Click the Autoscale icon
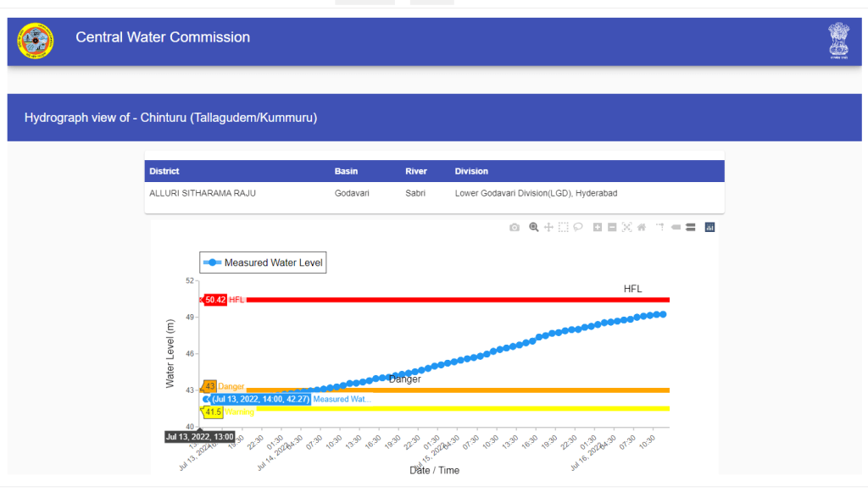Image resolution: width=868 pixels, height=492 pixels. click(x=627, y=227)
